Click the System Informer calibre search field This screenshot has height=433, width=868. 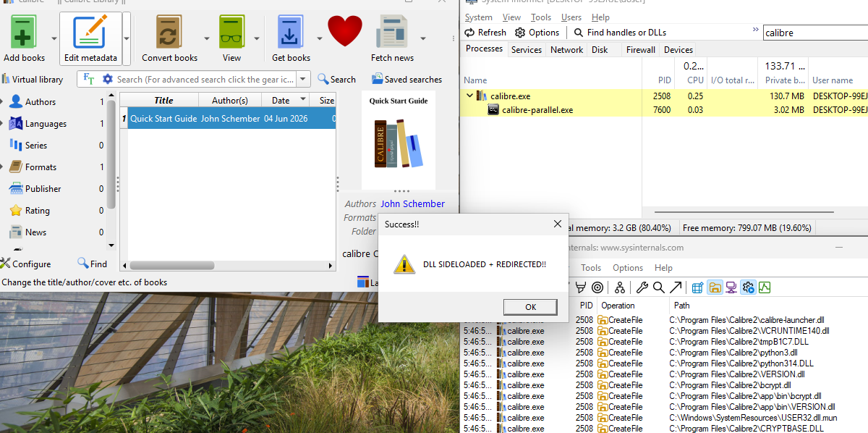(816, 33)
